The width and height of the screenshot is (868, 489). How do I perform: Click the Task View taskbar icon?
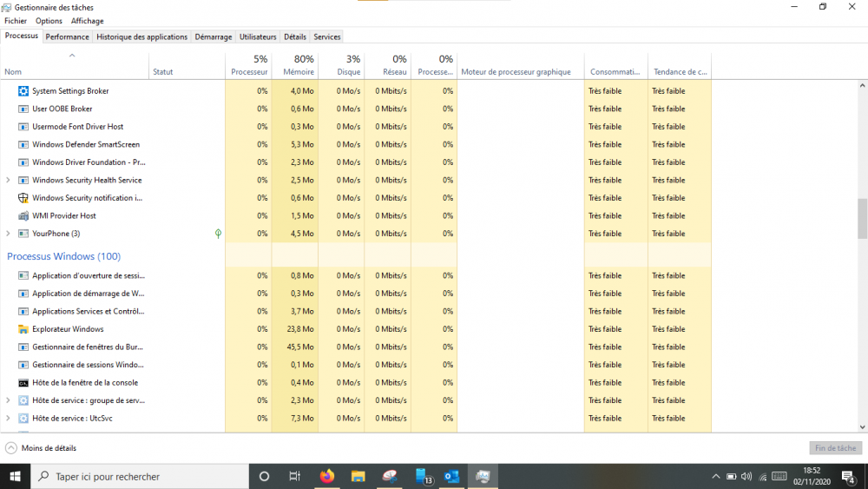(294, 476)
